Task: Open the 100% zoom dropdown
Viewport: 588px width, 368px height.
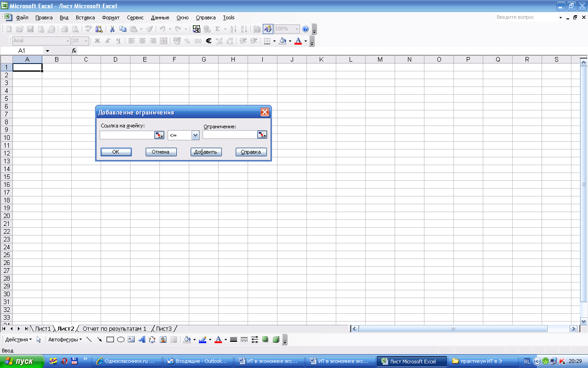Action: 297,29
